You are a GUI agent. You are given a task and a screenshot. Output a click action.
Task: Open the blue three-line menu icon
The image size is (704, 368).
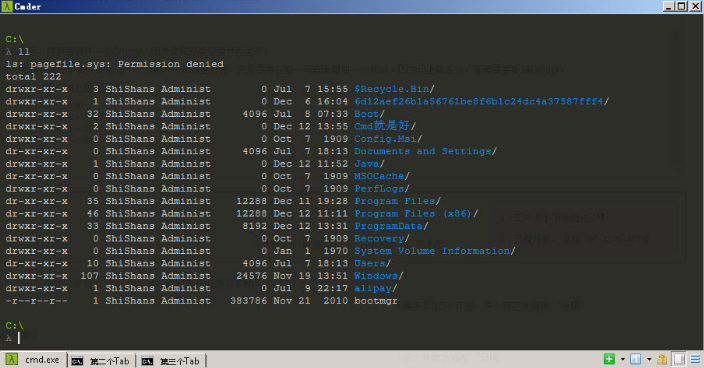(695, 359)
